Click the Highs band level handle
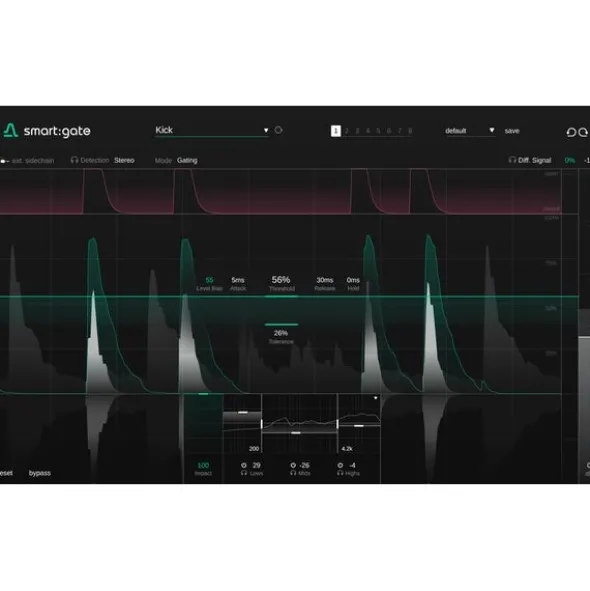 [359, 426]
